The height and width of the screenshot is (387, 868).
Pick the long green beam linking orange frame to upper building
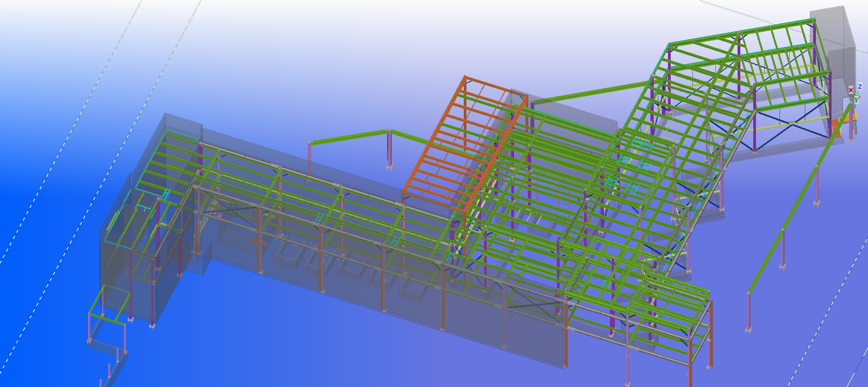pyautogui.click(x=590, y=93)
